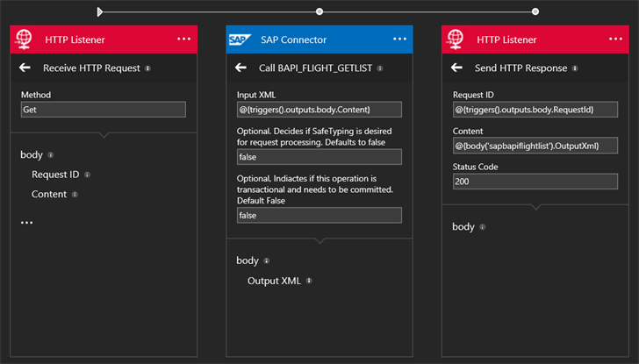Click the Method input field showing Get

tap(103, 110)
